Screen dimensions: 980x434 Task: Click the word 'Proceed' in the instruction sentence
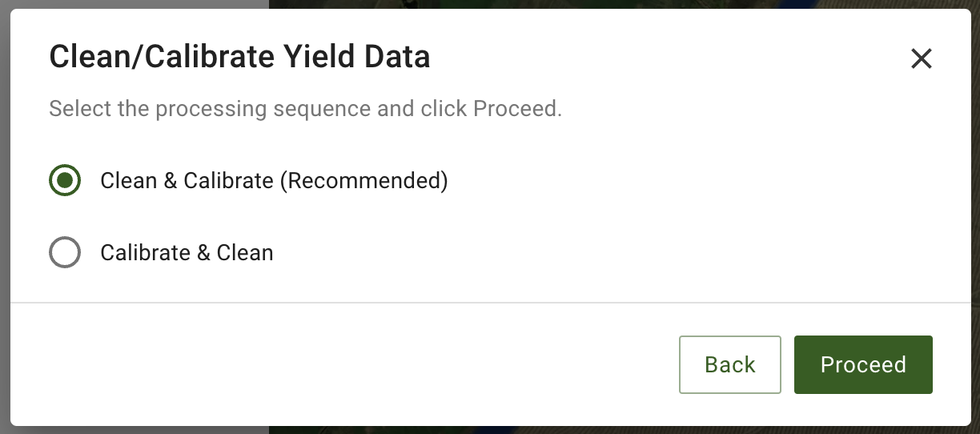click(x=514, y=109)
